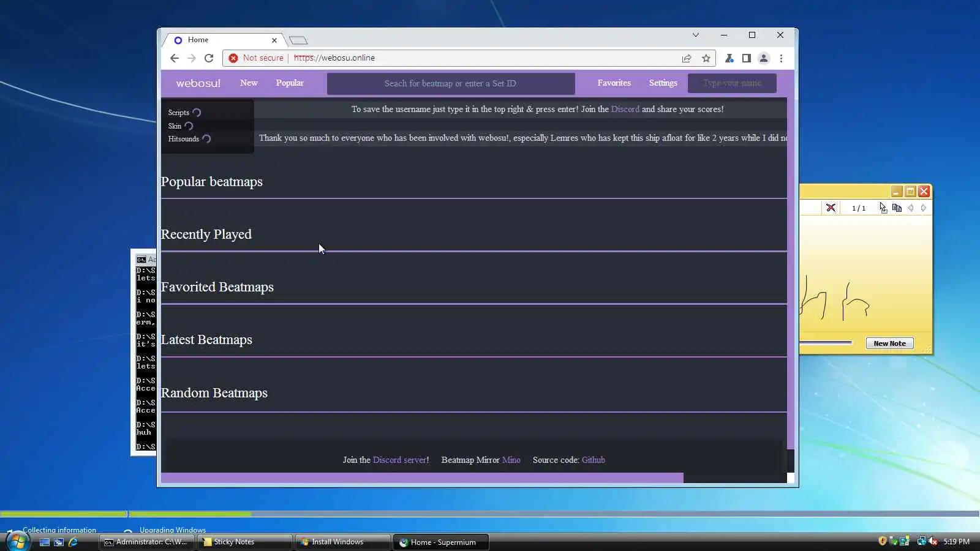
Task: Click the muted volume tray icon
Action: coord(933,541)
